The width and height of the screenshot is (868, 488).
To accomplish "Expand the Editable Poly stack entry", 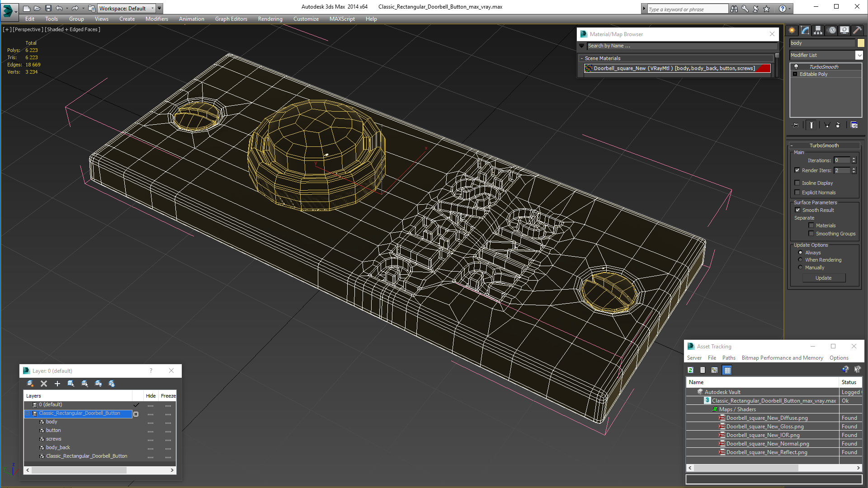I will tap(795, 74).
